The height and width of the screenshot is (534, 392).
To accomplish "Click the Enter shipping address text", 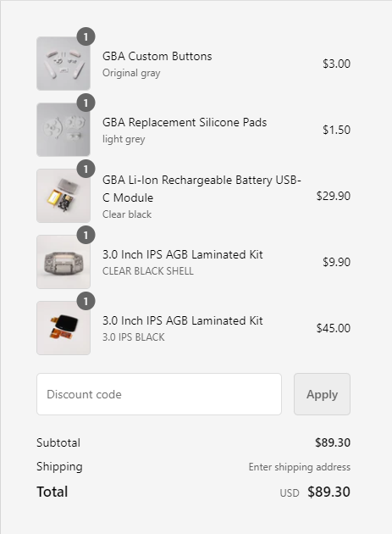I will (x=300, y=467).
